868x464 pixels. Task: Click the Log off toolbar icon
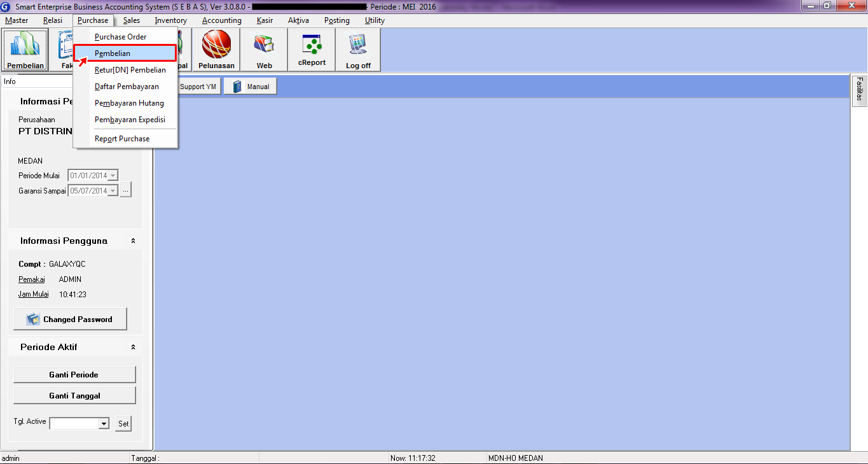tap(358, 50)
